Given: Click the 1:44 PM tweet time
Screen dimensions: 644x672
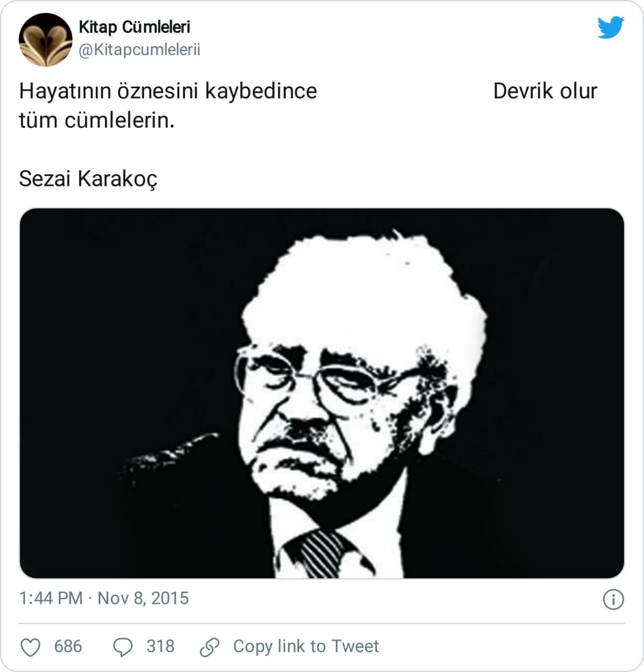Looking at the screenshot, I should point(50,598).
